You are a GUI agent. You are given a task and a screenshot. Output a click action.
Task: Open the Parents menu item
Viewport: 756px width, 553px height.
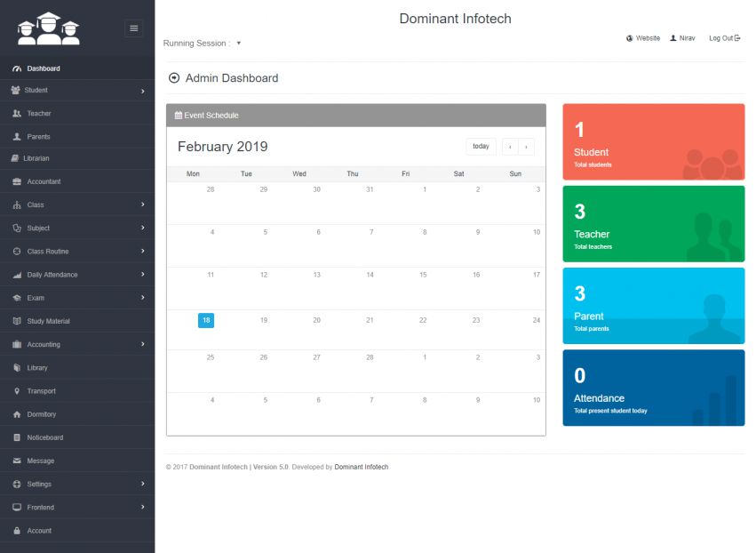coord(77,137)
